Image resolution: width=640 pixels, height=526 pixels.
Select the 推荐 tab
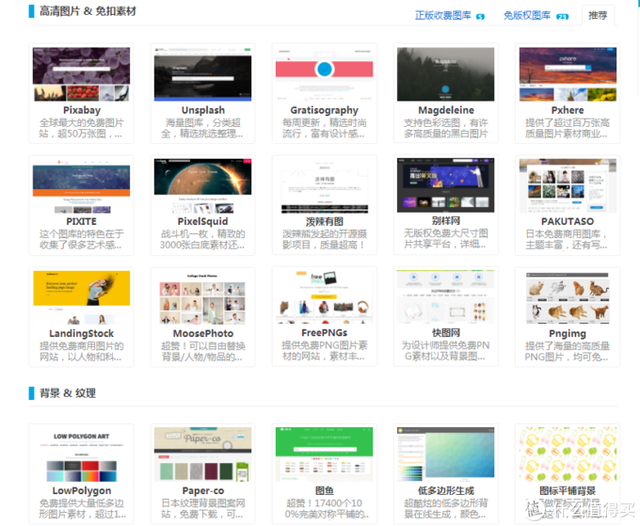click(597, 16)
